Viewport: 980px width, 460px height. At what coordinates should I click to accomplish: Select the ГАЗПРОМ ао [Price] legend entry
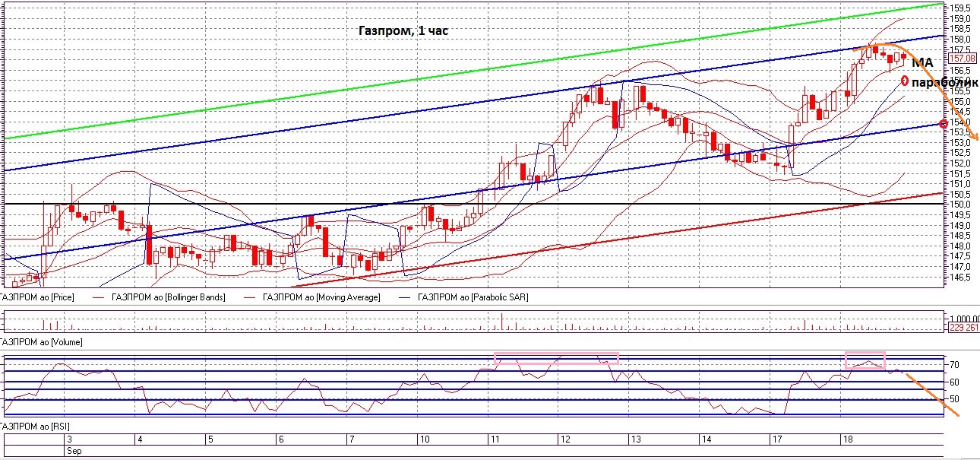38,297
